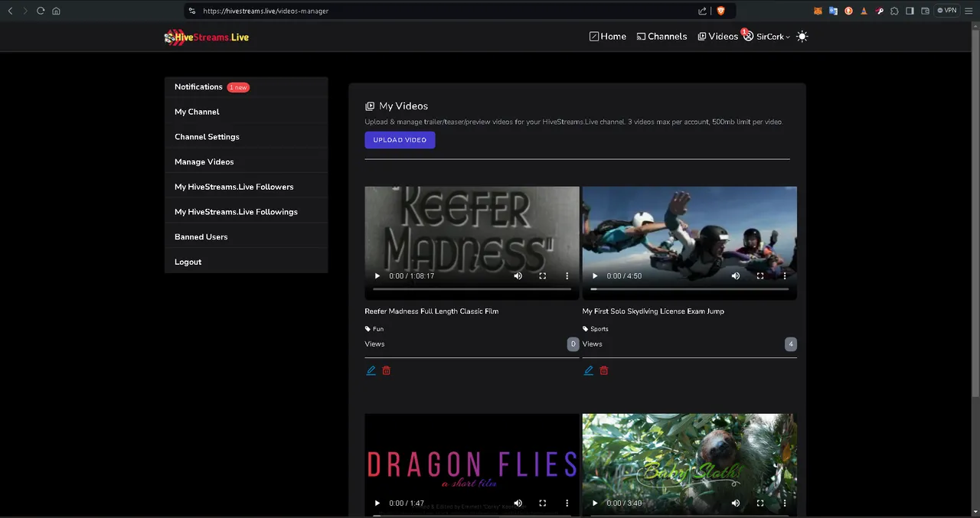The width and height of the screenshot is (980, 518).
Task: Play the Skydiving video
Action: pos(595,276)
